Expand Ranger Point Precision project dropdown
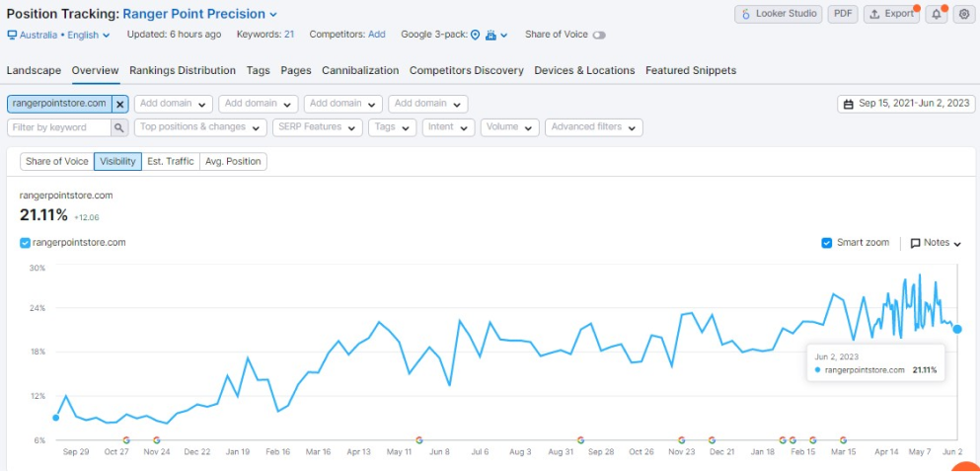Screen dimensions: 980x472 (200, 14)
